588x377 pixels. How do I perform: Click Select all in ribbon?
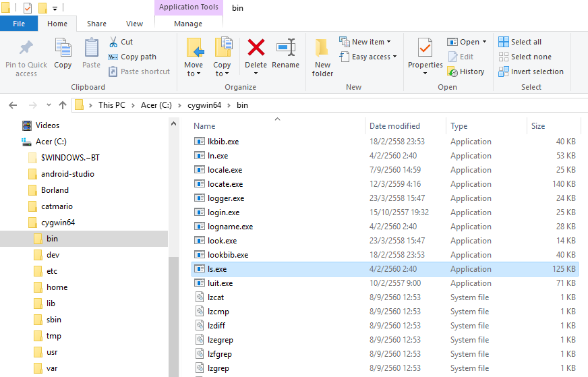point(504,42)
